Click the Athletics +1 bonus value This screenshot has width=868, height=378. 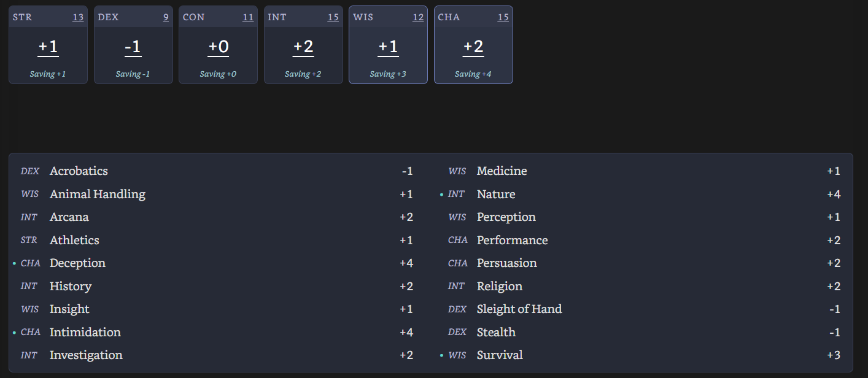406,241
